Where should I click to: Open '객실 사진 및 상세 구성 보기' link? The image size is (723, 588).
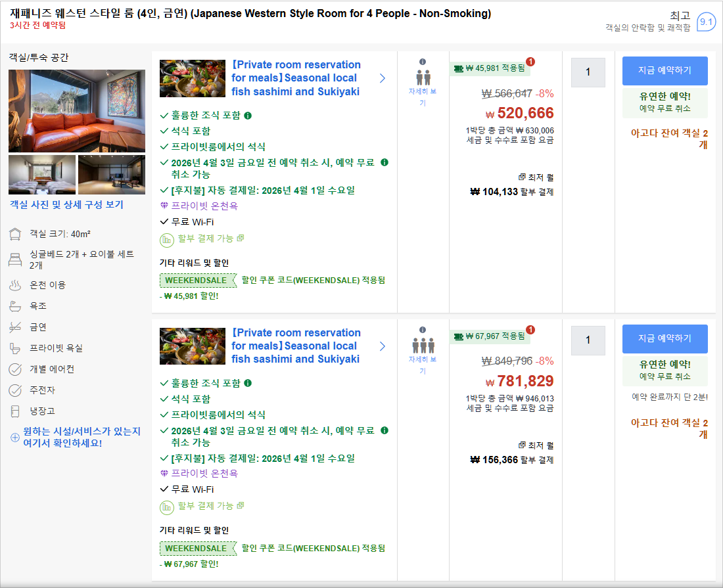67,204
